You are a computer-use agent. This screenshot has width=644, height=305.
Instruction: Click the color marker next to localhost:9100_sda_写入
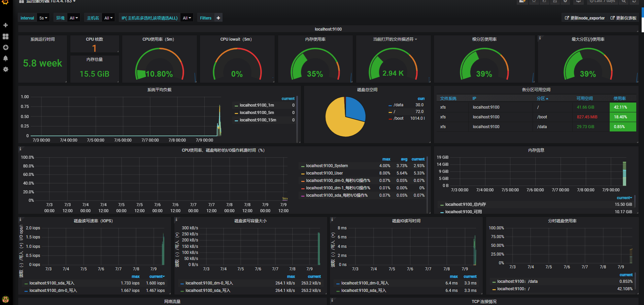point(26,283)
